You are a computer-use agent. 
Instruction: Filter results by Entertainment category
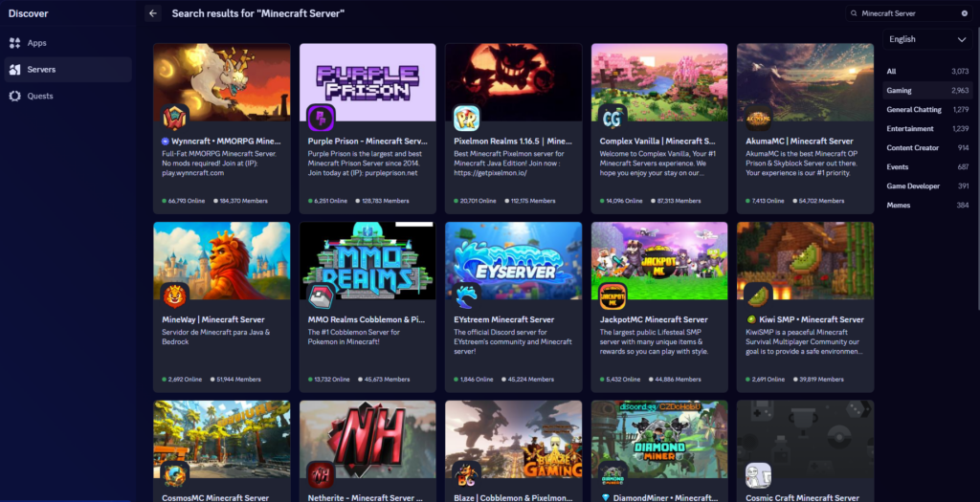(927, 129)
